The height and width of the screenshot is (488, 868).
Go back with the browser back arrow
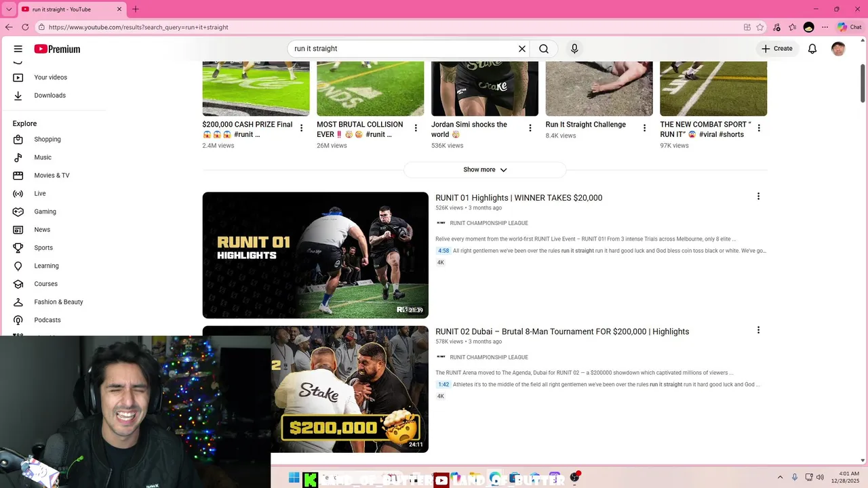coord(9,27)
